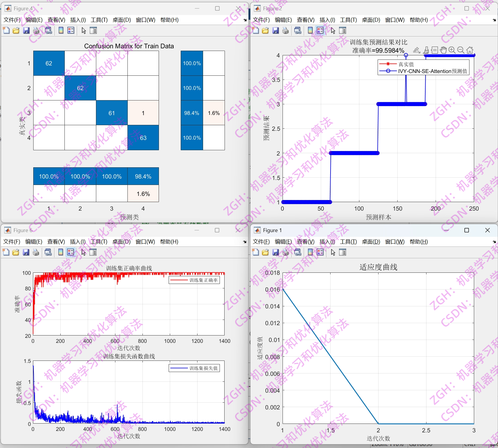This screenshot has height=448, width=498.
Task: Toggle Insert Legend in Figure 4 toolbar
Action: tap(71, 30)
